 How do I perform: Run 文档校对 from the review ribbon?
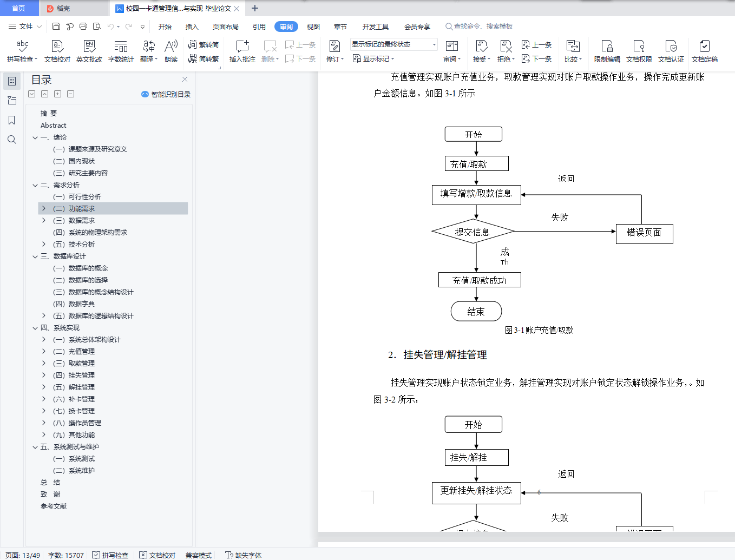coord(57,51)
